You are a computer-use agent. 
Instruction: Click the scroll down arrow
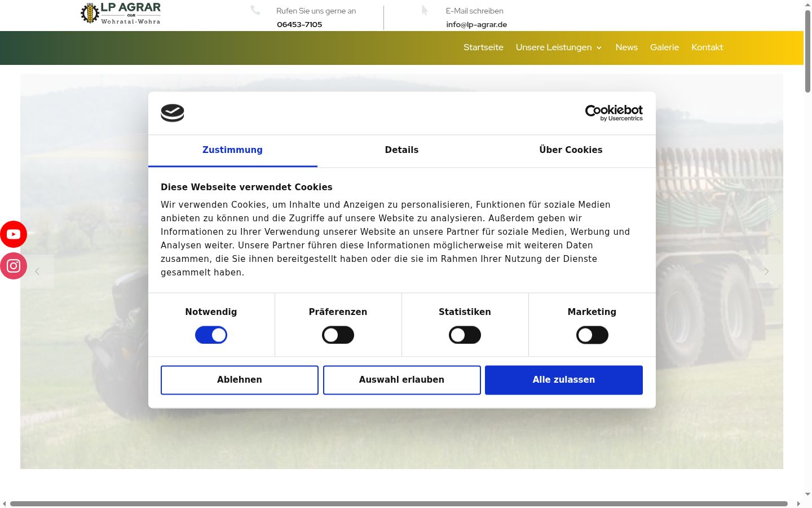(807, 494)
